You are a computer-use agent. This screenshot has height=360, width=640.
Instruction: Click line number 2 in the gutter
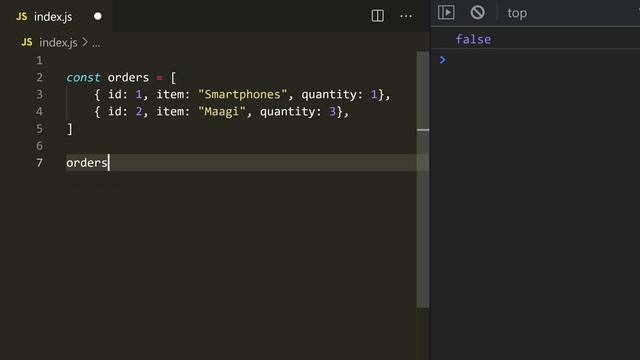point(39,78)
